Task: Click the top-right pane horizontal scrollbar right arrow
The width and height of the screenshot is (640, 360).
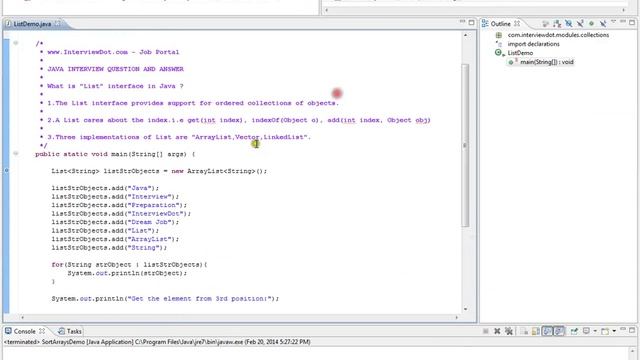Action: point(624,10)
